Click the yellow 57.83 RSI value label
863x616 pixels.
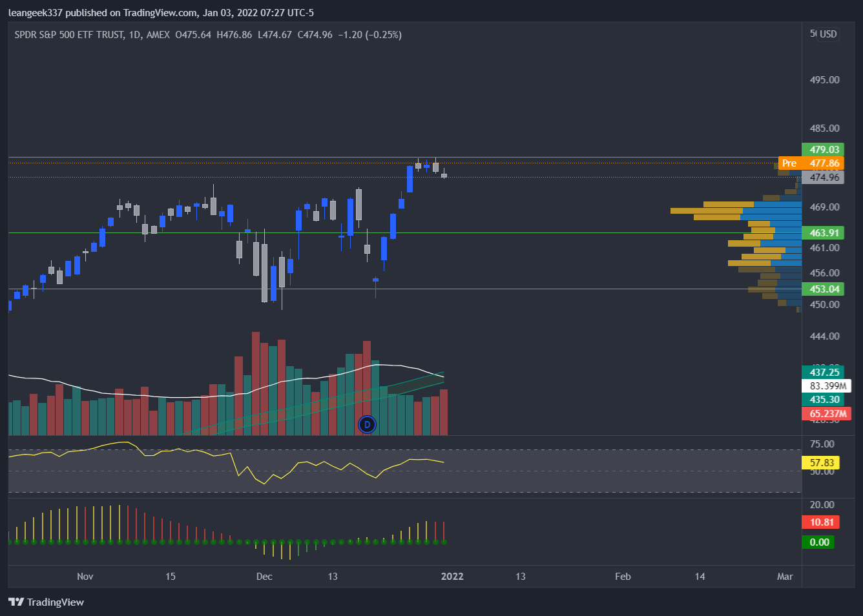[x=820, y=462]
